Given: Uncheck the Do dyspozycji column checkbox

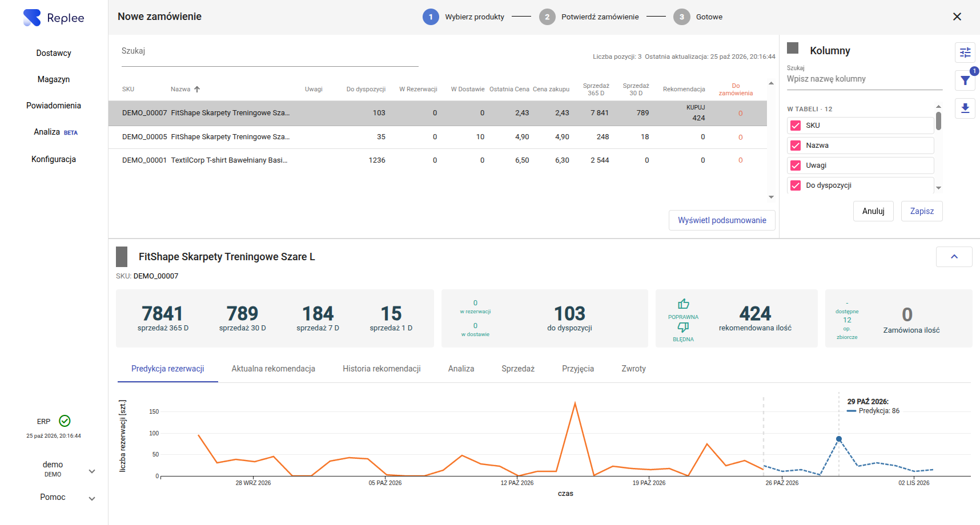Looking at the screenshot, I should point(796,185).
